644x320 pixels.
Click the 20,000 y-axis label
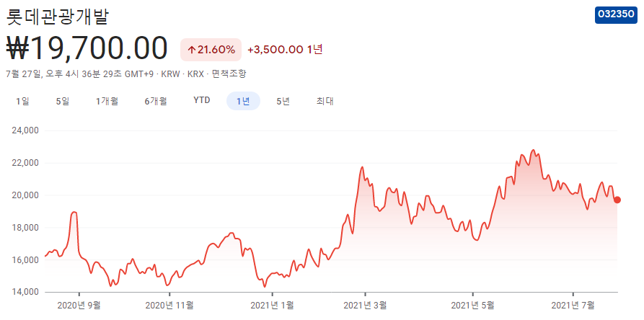[26, 195]
